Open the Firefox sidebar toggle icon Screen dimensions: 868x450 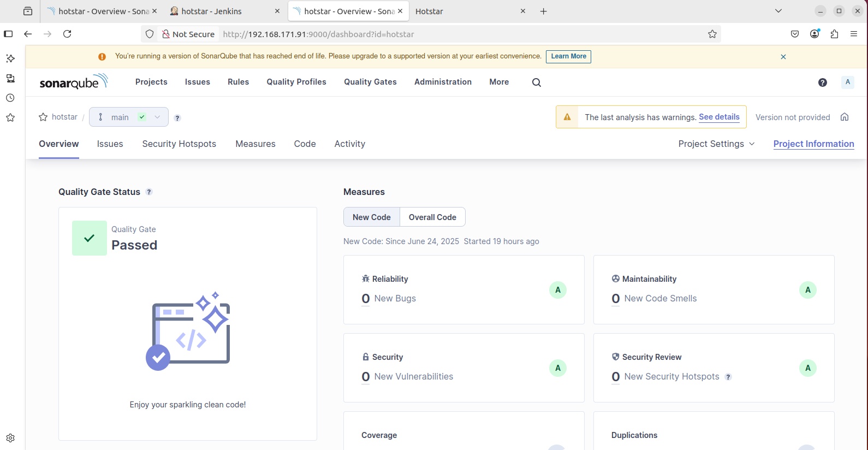[x=8, y=34]
